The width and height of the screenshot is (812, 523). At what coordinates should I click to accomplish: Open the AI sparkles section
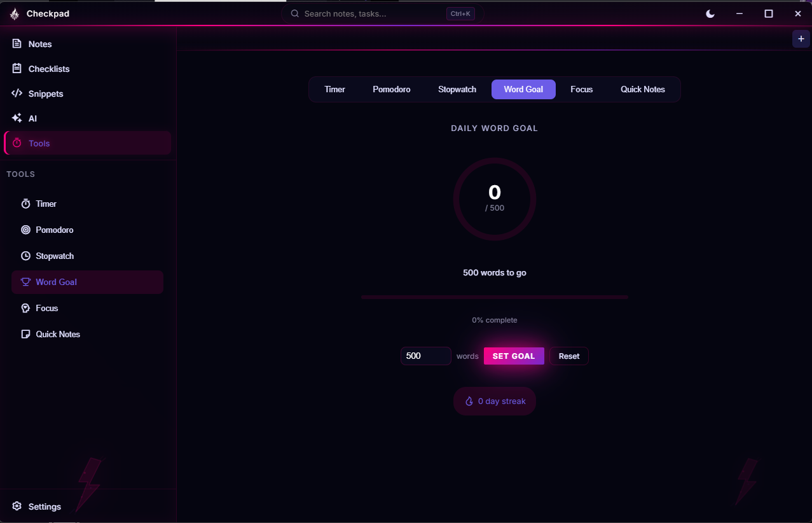[17, 118]
